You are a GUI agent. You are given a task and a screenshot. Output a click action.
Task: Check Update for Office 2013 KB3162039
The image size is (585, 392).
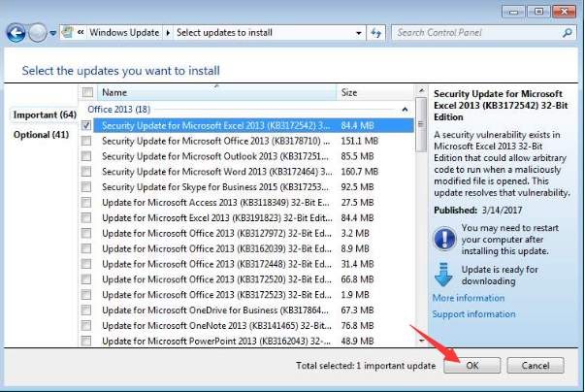click(86, 248)
